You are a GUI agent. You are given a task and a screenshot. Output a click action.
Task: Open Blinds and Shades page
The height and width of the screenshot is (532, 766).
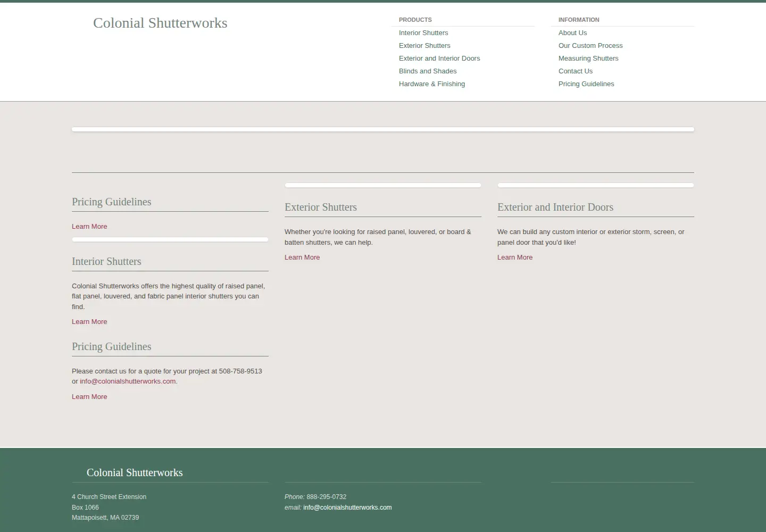click(x=428, y=71)
